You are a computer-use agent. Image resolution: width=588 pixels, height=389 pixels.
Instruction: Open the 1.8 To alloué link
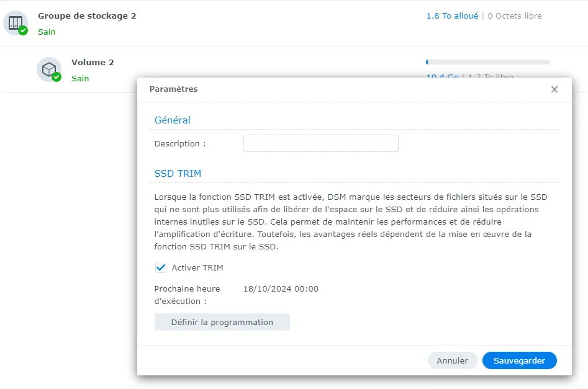pyautogui.click(x=452, y=16)
